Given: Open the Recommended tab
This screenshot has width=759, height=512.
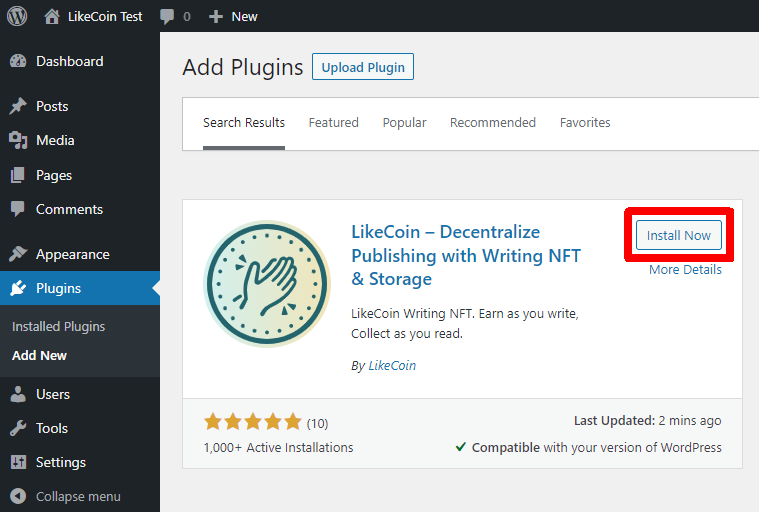Looking at the screenshot, I should pyautogui.click(x=493, y=122).
